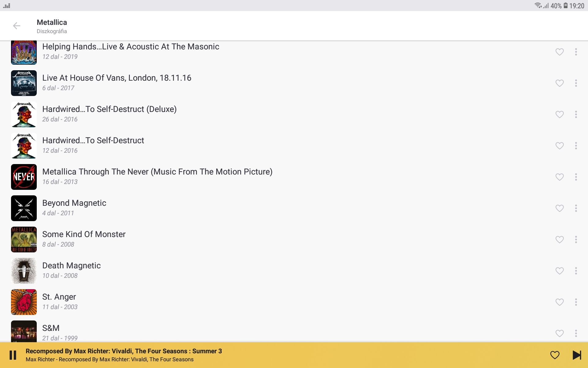Viewport: 588px width, 368px height.
Task: Open more options for S&M album
Action: click(x=576, y=333)
